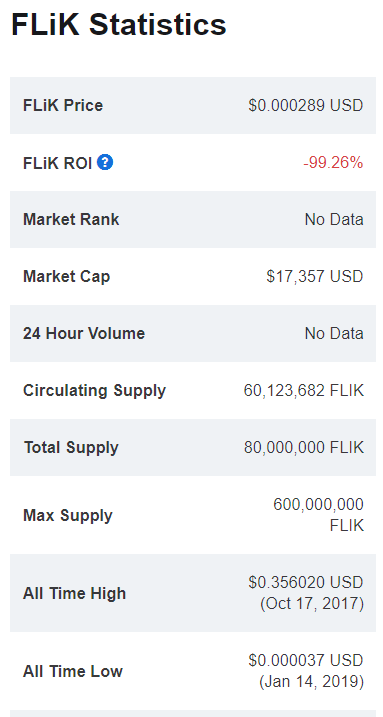This screenshot has width=383, height=717.
Task: Click the FLiK ROI label text
Action: pyautogui.click(x=58, y=163)
